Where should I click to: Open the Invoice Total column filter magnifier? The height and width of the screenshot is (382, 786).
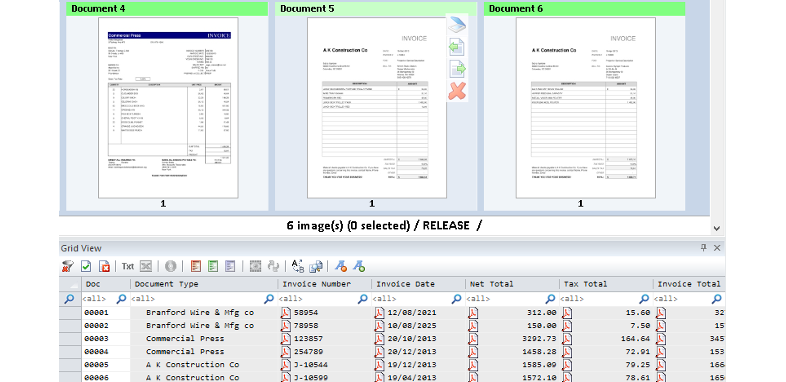(x=717, y=299)
